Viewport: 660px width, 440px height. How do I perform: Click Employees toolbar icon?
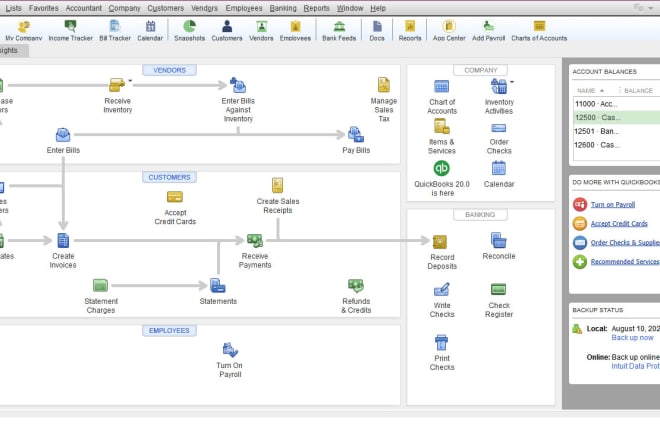pos(295,31)
